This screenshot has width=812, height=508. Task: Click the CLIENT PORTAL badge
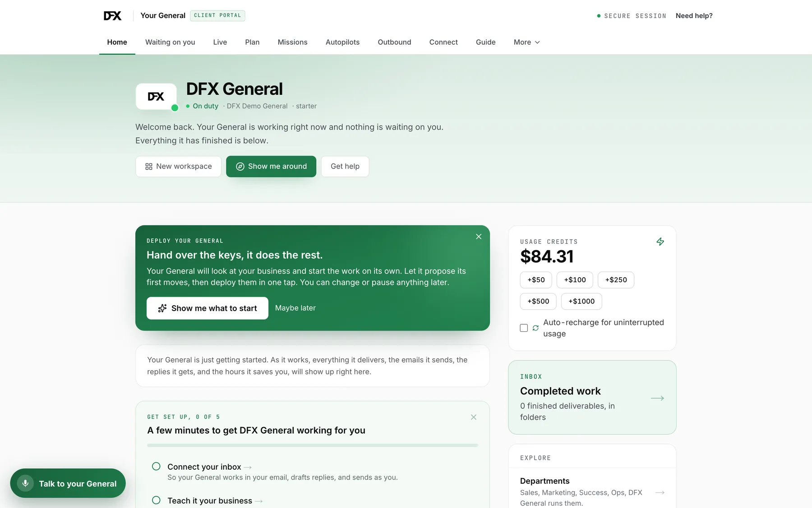click(x=217, y=15)
